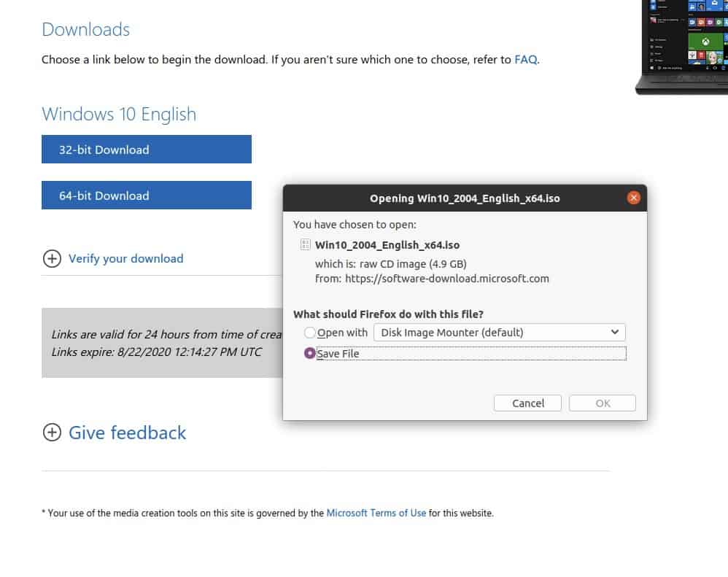Click the Downloads heading
This screenshot has height=577, width=728.
(86, 30)
